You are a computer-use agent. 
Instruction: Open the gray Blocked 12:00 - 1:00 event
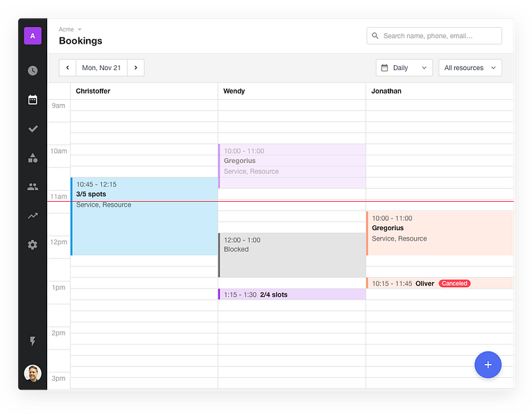tap(292, 255)
